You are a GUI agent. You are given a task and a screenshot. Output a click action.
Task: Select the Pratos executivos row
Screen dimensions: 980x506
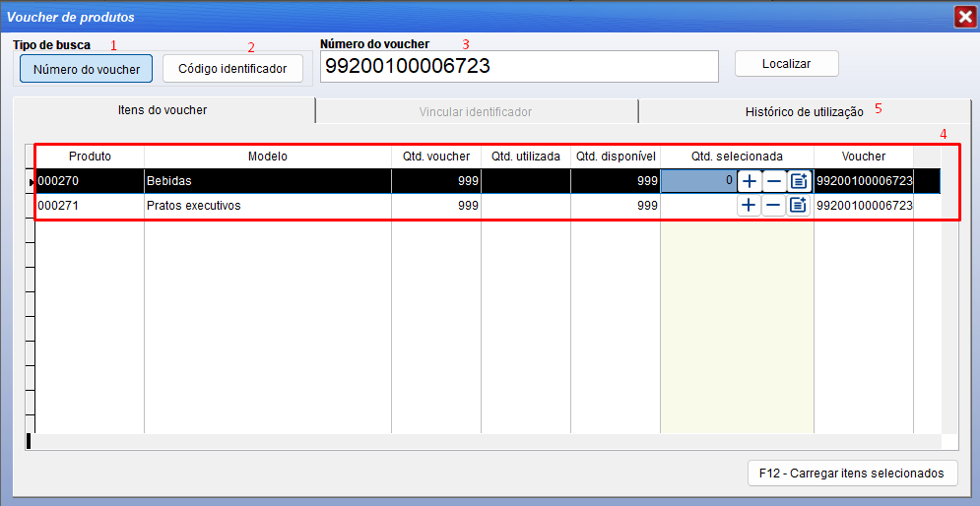[x=267, y=206]
